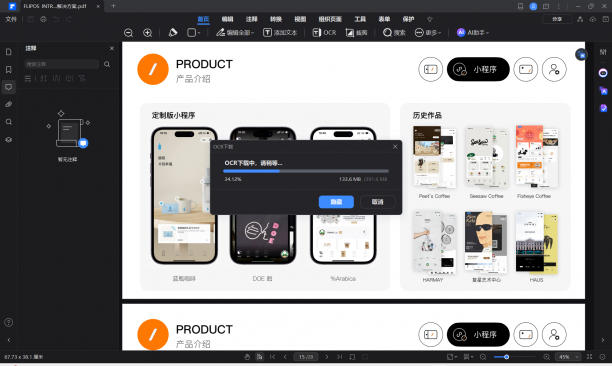Open the layers panel in the left sidebar

coord(9,139)
